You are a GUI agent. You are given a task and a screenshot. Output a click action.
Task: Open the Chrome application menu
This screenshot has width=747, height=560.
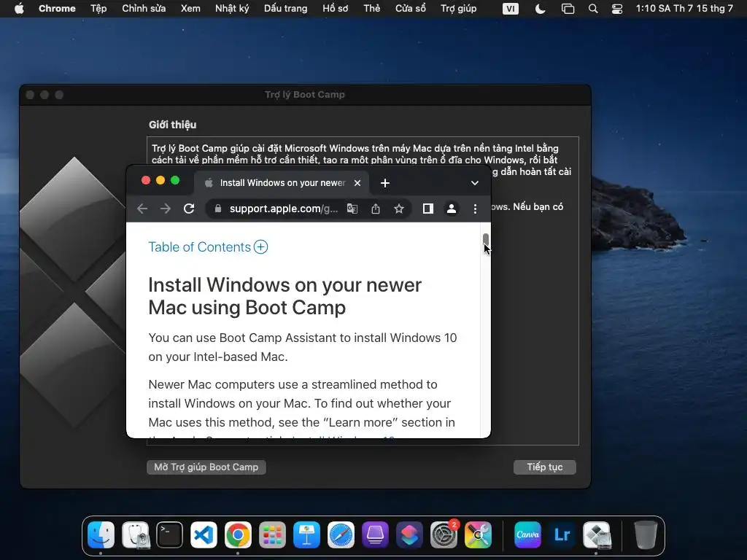coord(57,9)
